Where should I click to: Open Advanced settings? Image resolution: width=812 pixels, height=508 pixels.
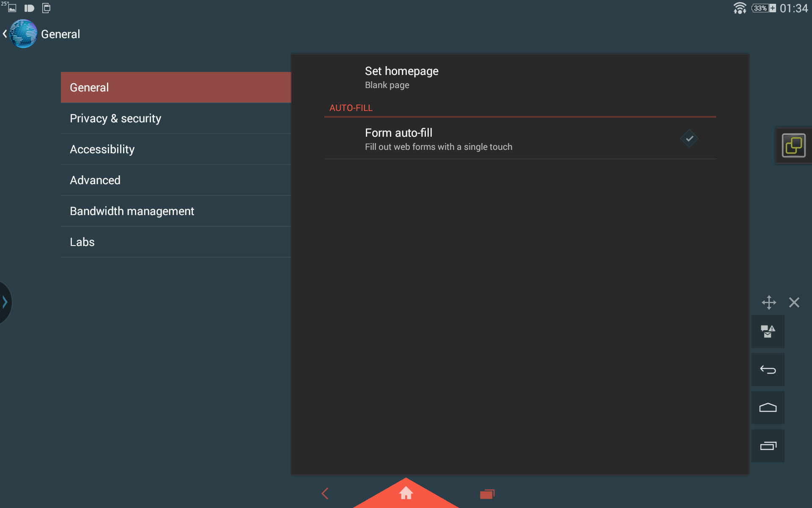[x=176, y=180]
